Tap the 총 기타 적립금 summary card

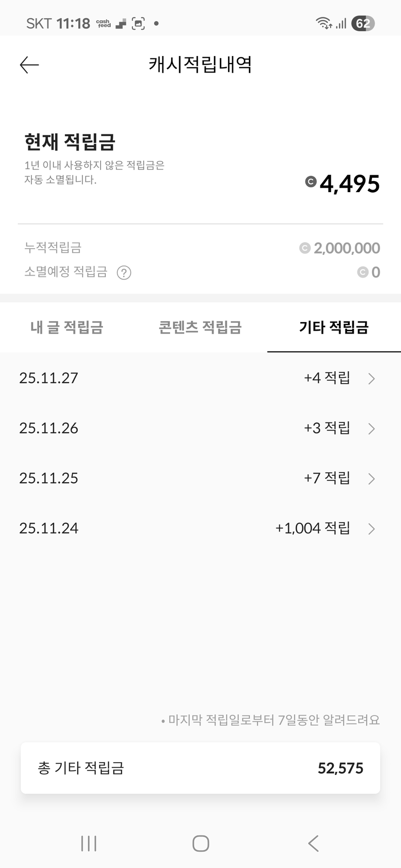click(200, 768)
